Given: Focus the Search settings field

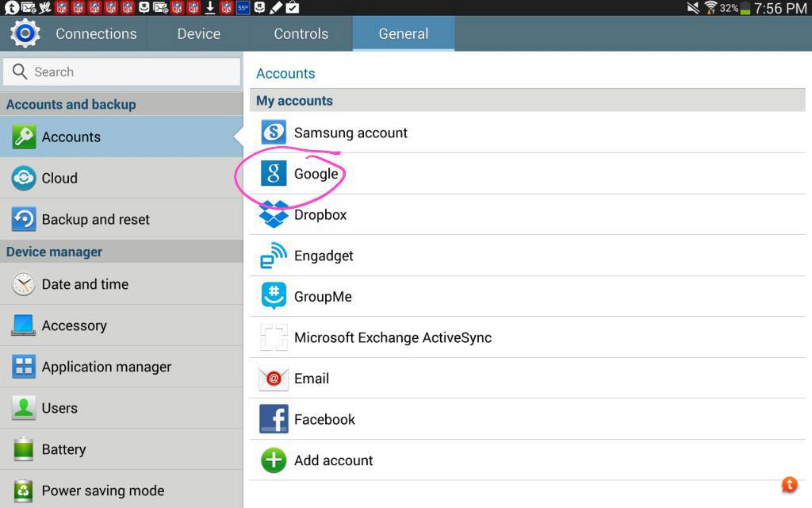Looking at the screenshot, I should (121, 71).
